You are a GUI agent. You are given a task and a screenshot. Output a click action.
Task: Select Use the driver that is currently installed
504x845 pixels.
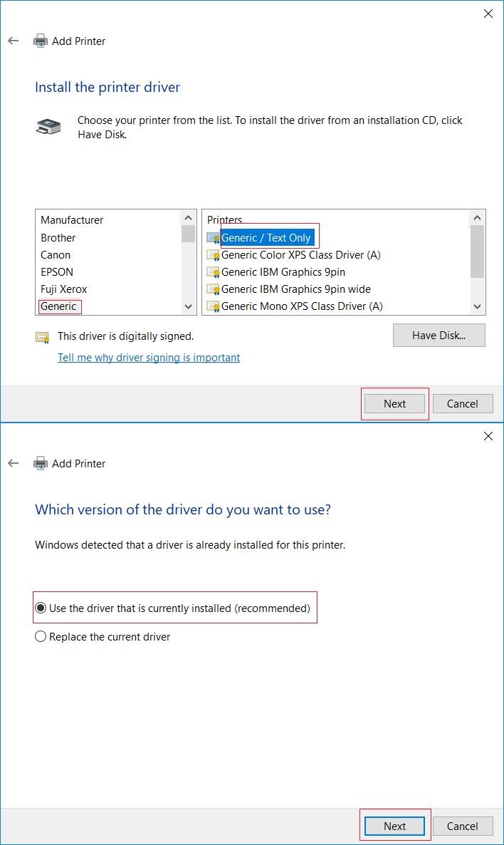pos(41,608)
